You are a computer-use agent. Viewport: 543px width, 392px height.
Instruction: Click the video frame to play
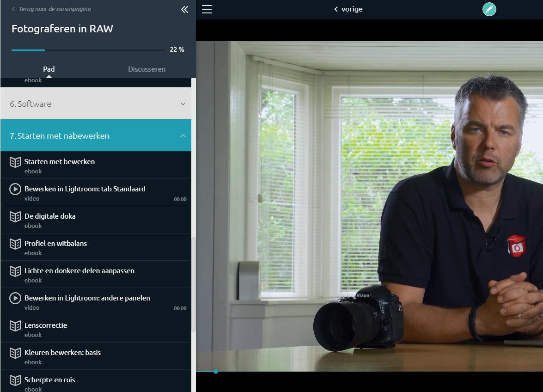(370, 206)
